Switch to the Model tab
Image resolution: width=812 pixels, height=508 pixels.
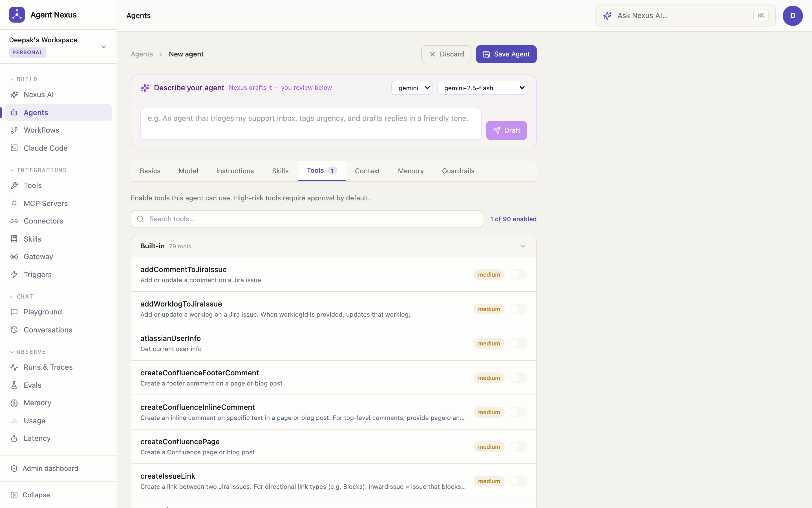tap(188, 171)
